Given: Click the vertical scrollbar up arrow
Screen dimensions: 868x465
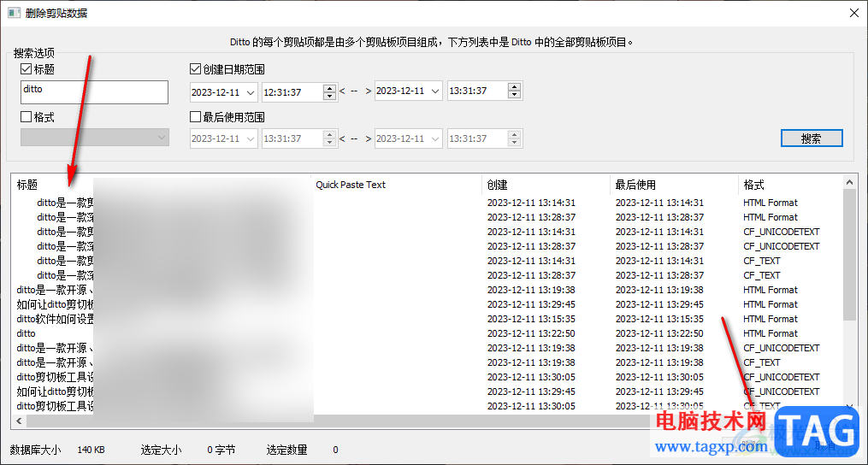Looking at the screenshot, I should tap(849, 181).
